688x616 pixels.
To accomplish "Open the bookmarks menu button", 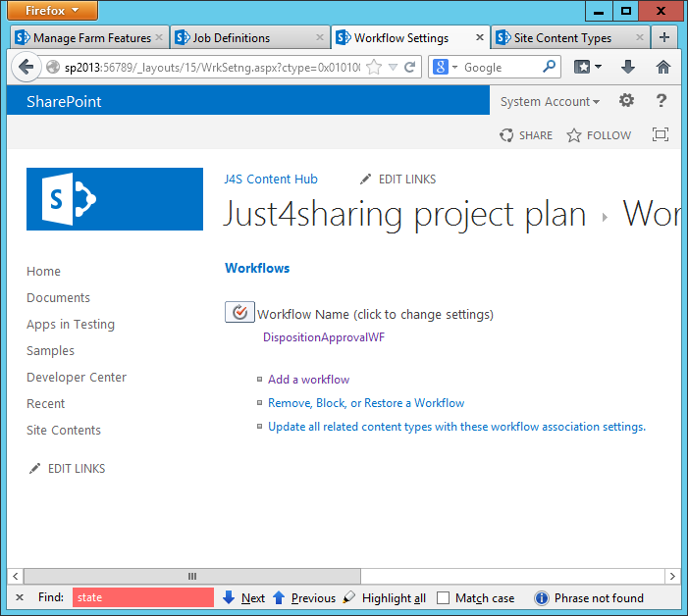I will tap(588, 67).
